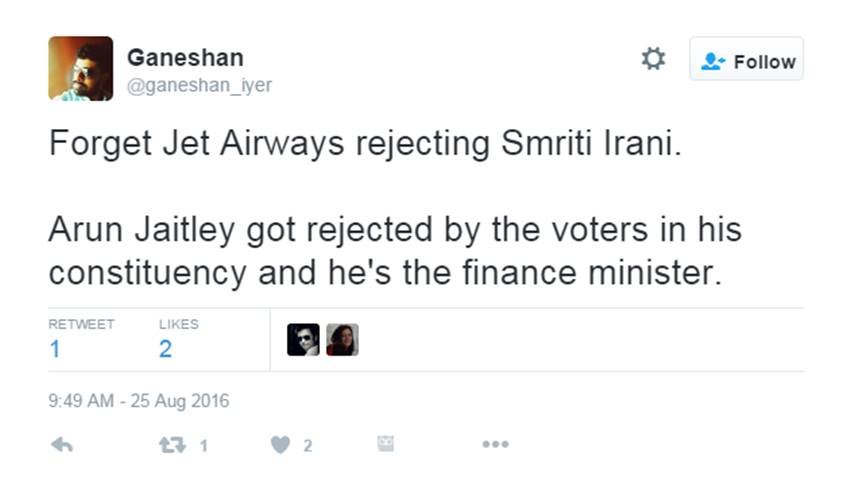Click the person-plus icon inside Follow button

[712, 61]
